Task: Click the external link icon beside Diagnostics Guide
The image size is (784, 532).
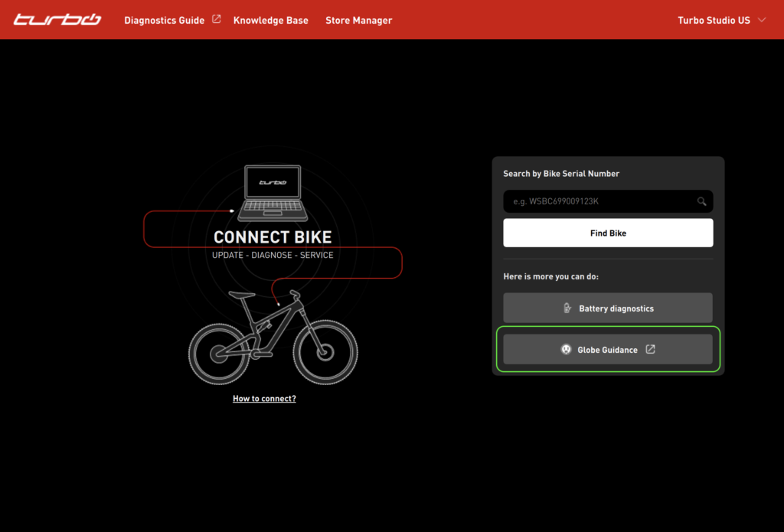Action: pos(216,20)
